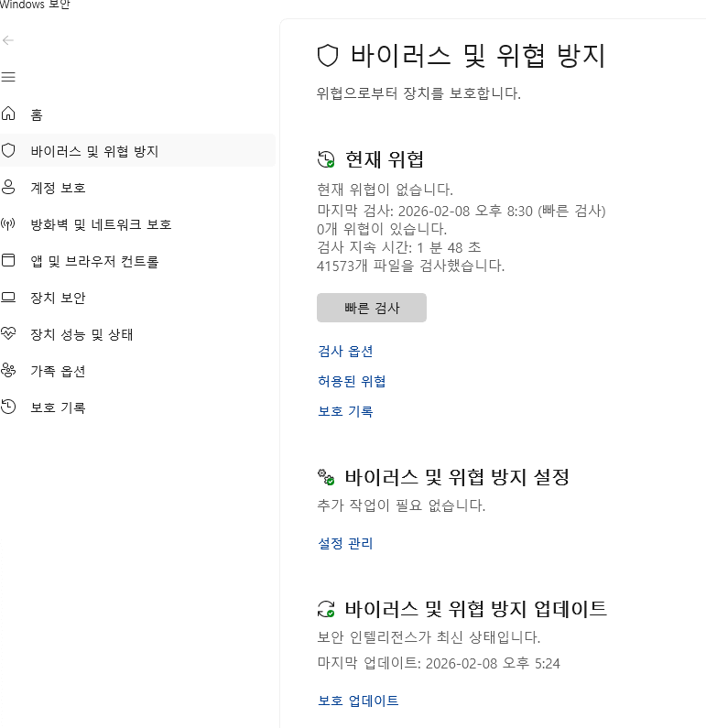Click the family options people icon
This screenshot has height=728, width=706.
[x=8, y=371]
